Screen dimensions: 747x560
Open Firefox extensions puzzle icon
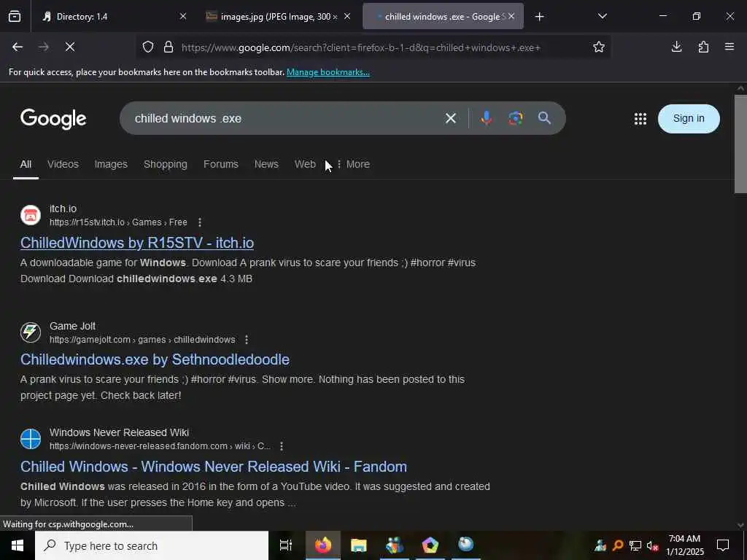pyautogui.click(x=703, y=47)
